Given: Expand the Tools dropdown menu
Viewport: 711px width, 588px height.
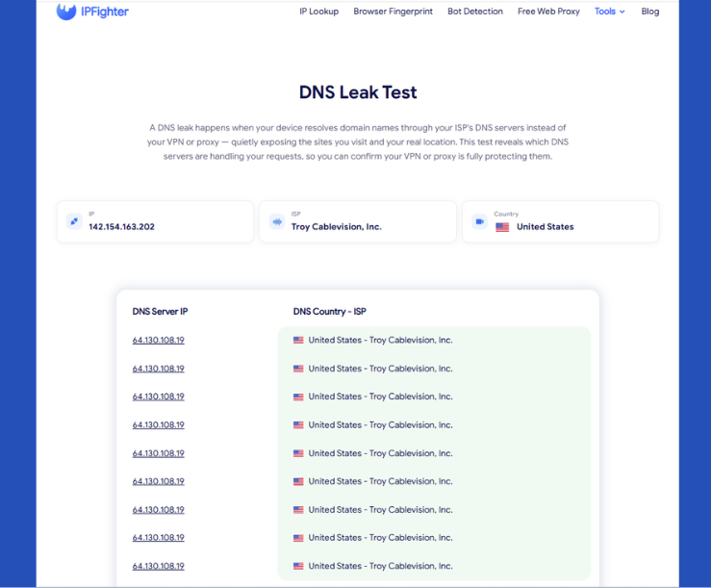Looking at the screenshot, I should click(x=609, y=12).
